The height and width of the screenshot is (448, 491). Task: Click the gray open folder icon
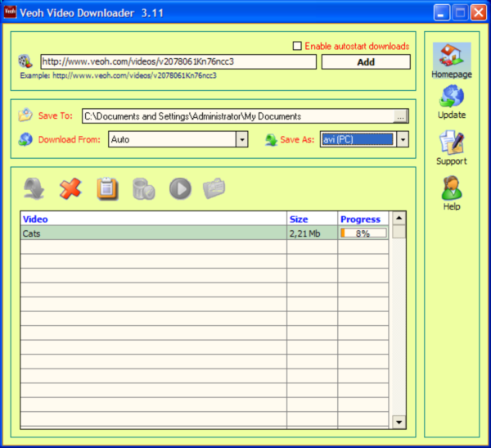[214, 189]
